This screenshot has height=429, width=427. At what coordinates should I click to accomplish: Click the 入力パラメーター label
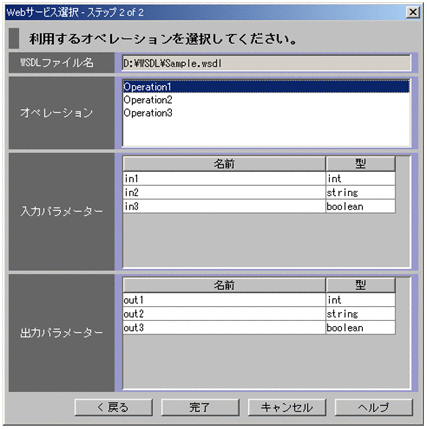point(62,211)
